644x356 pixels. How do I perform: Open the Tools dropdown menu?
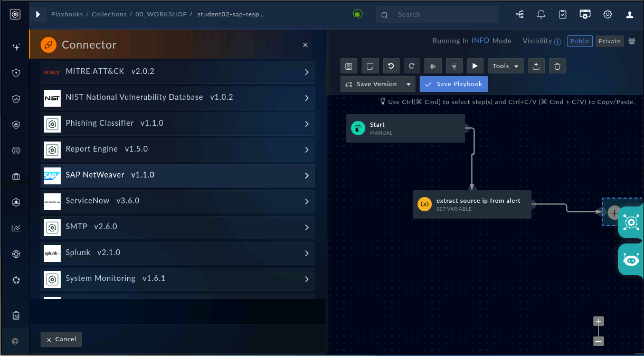tap(506, 66)
